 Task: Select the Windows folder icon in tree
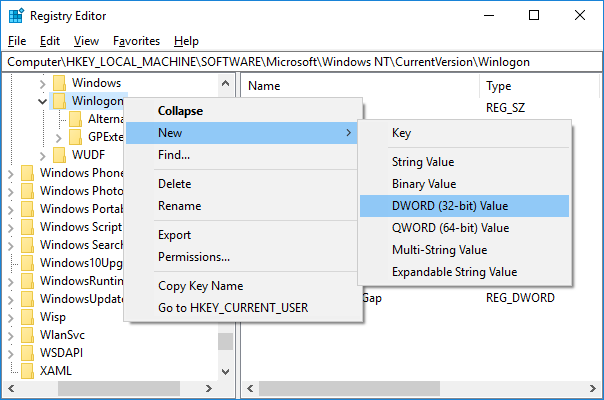[60, 83]
